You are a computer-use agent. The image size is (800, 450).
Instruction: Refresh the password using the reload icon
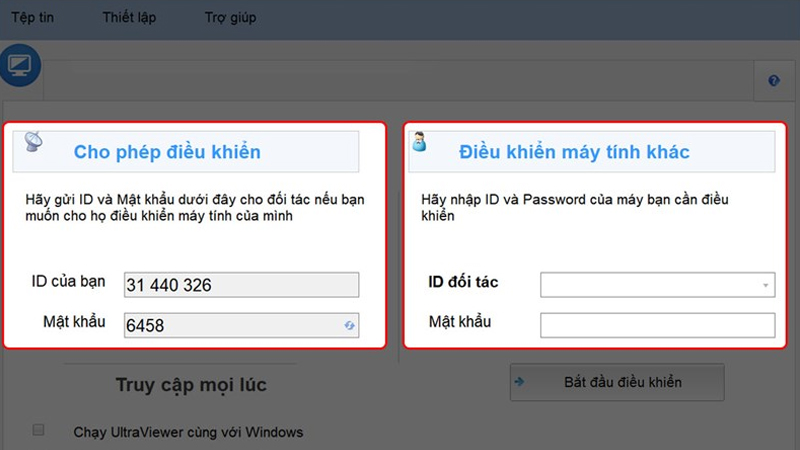(x=350, y=325)
